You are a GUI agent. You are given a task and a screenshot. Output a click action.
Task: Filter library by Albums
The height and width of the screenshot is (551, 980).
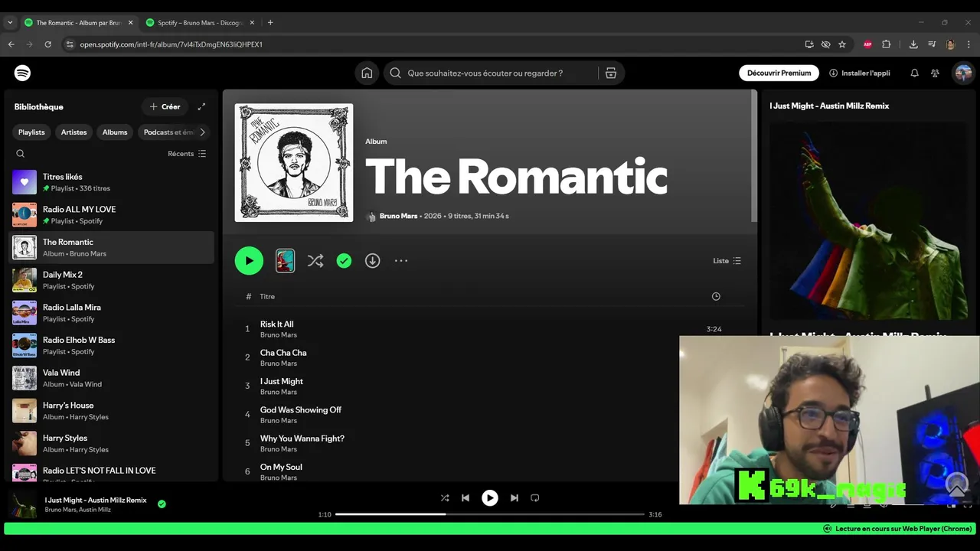pos(115,132)
